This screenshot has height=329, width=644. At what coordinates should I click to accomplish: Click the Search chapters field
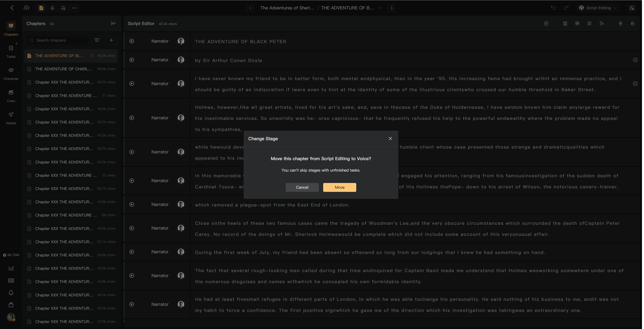(57, 40)
